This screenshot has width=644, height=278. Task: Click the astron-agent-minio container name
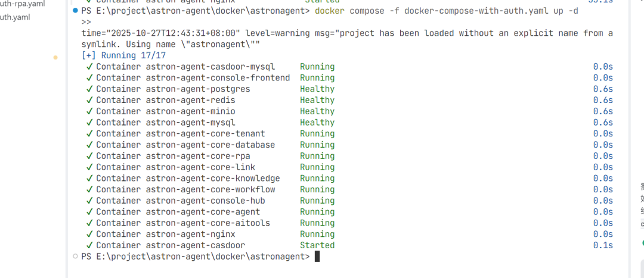[190, 111]
